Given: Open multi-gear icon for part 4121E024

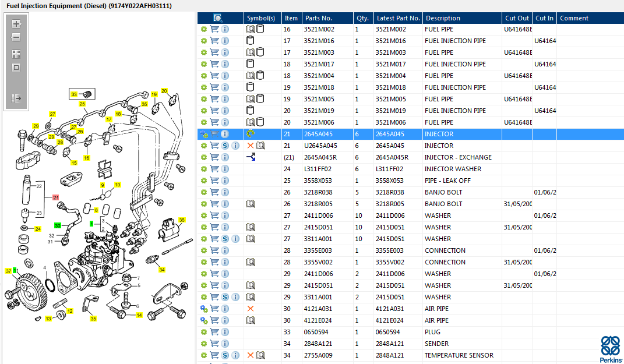Looking at the screenshot, I should click(x=204, y=320).
